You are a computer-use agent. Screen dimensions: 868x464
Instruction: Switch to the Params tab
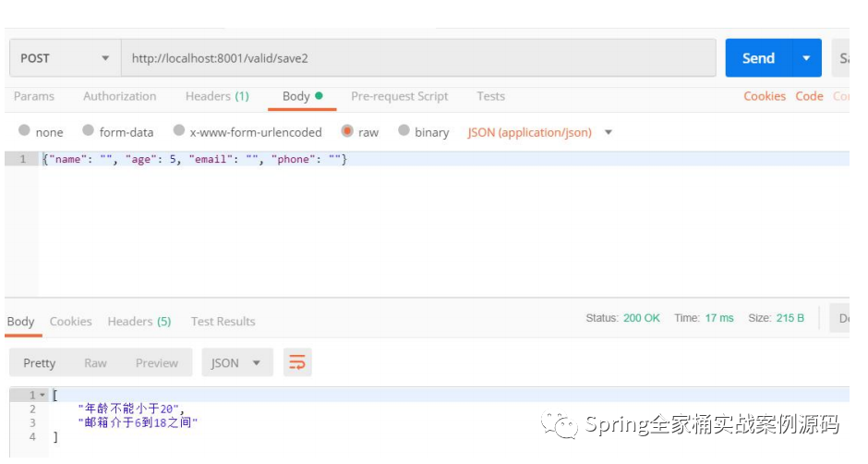coord(34,96)
